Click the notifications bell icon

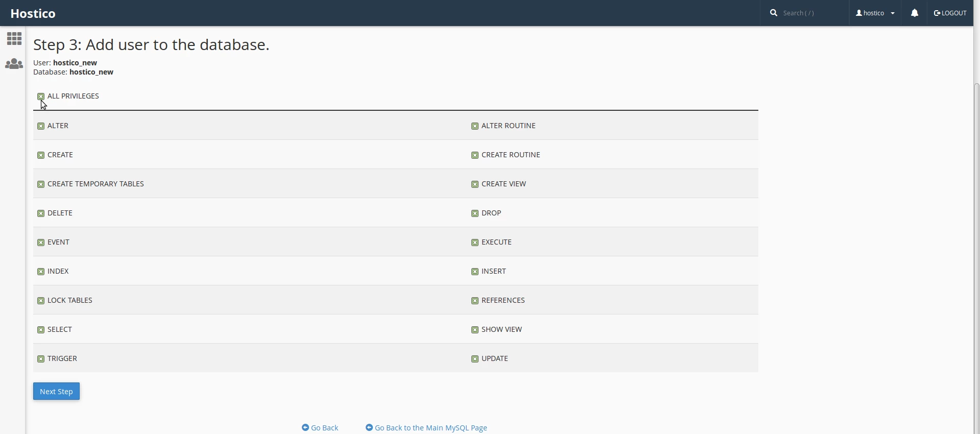pyautogui.click(x=915, y=13)
